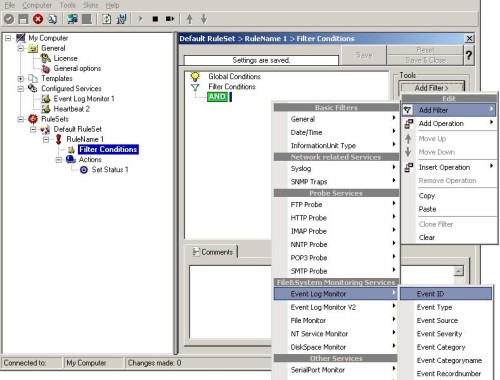
Task: Select the AND operator node
Action: coord(217,97)
